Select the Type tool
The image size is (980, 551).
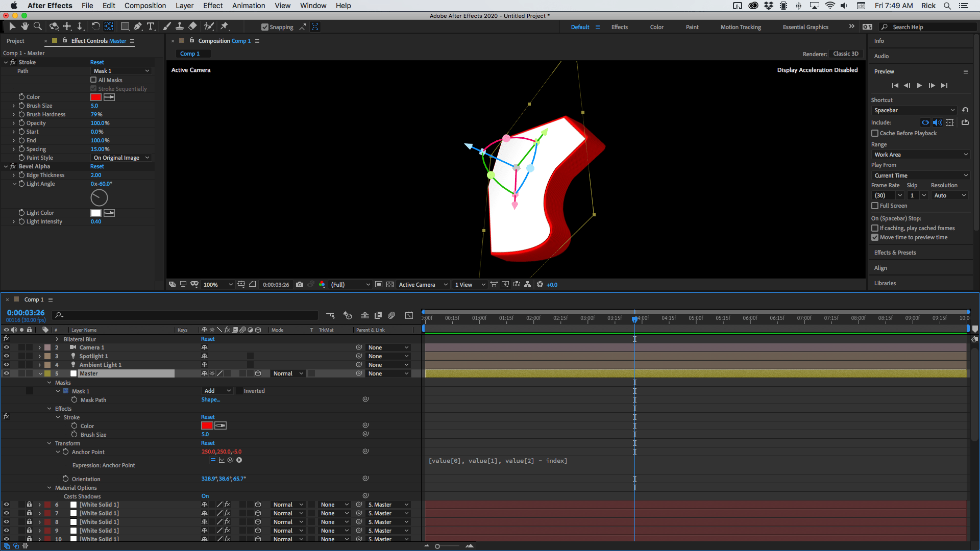(x=151, y=27)
